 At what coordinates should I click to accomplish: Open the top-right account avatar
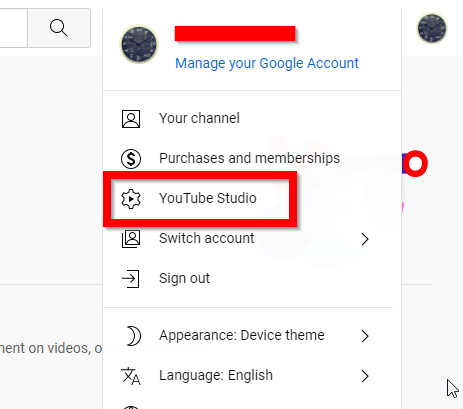tap(432, 28)
